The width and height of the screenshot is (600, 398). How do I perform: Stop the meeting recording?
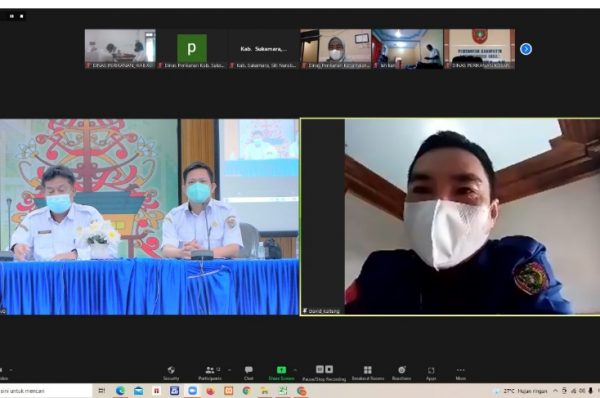329,369
